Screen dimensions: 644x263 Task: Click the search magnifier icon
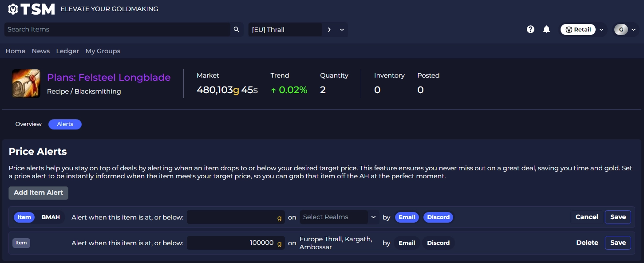coord(237,30)
